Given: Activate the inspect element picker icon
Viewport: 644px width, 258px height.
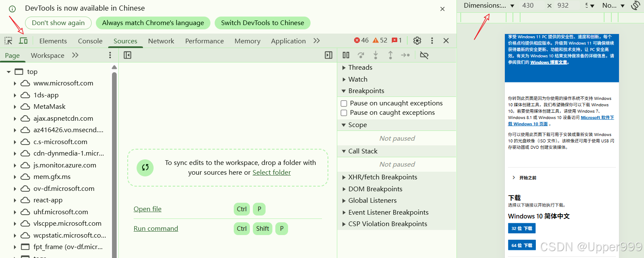Looking at the screenshot, I should tap(8, 41).
